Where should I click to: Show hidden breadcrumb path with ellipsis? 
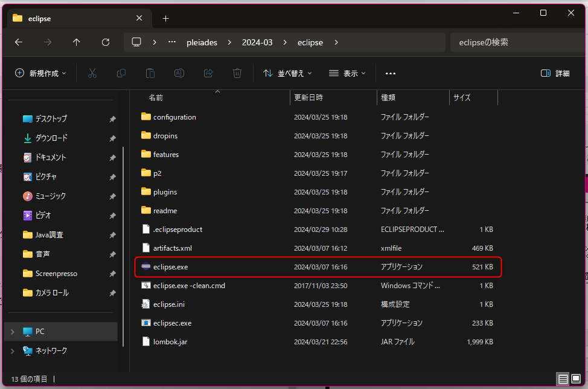tap(171, 42)
